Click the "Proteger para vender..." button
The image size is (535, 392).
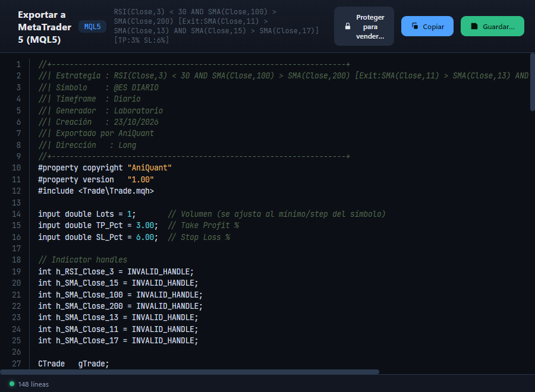(364, 26)
